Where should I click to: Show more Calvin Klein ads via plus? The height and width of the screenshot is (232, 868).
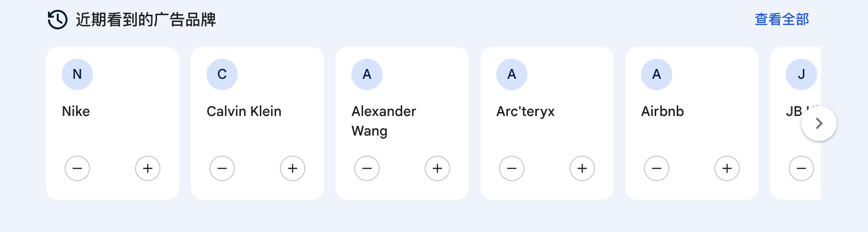pyautogui.click(x=293, y=168)
